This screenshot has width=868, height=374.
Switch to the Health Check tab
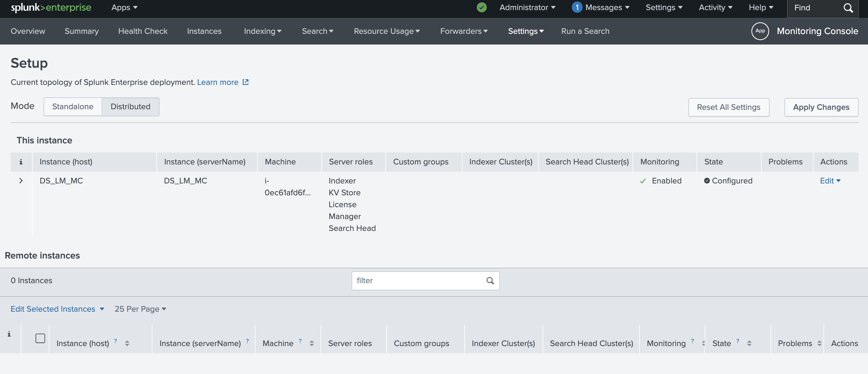click(143, 31)
